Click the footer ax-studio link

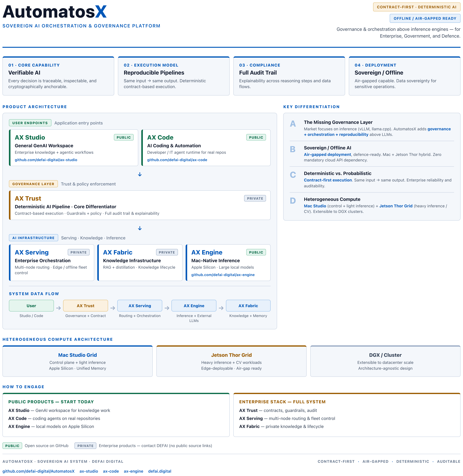click(x=89, y=471)
